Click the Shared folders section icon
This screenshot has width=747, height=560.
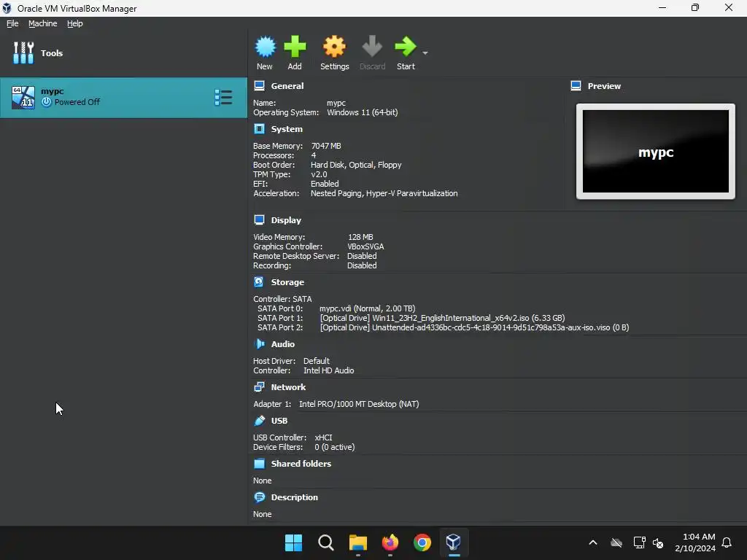(x=259, y=464)
